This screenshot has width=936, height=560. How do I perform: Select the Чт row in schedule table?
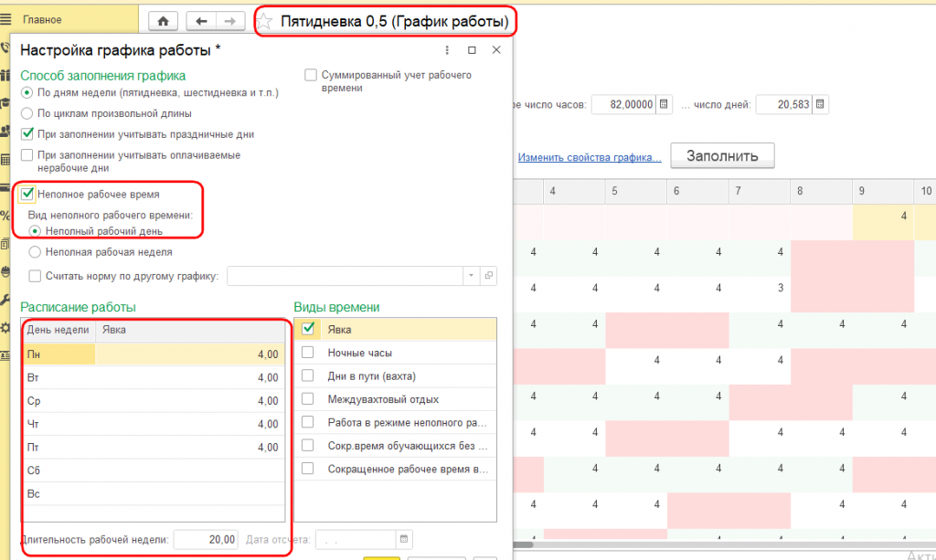153,424
